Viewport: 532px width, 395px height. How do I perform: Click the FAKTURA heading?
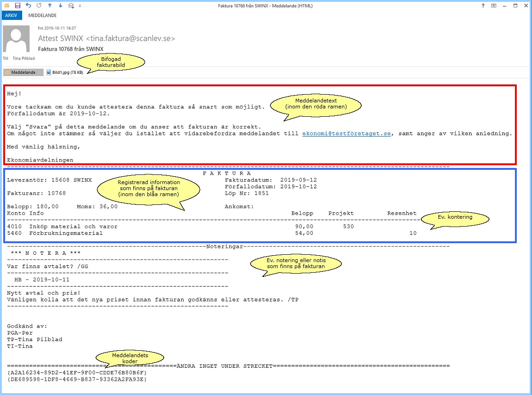coord(227,173)
